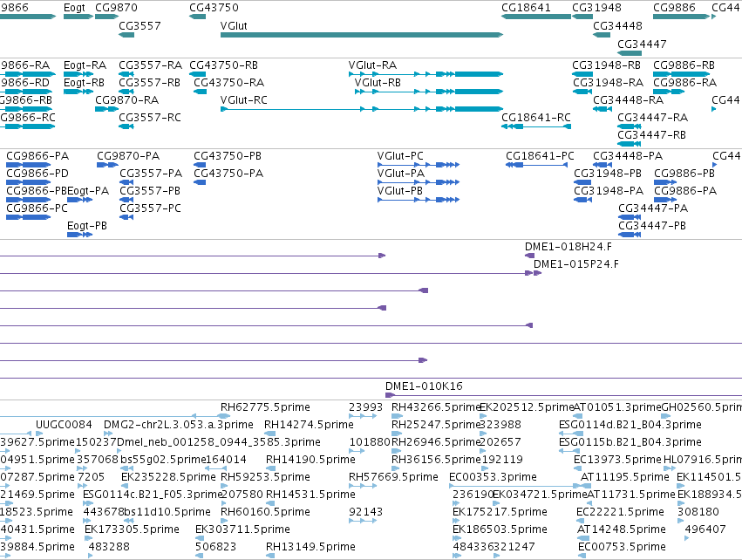Select protein VGlut-PB
The width and height of the screenshot is (742, 560).
(419, 200)
